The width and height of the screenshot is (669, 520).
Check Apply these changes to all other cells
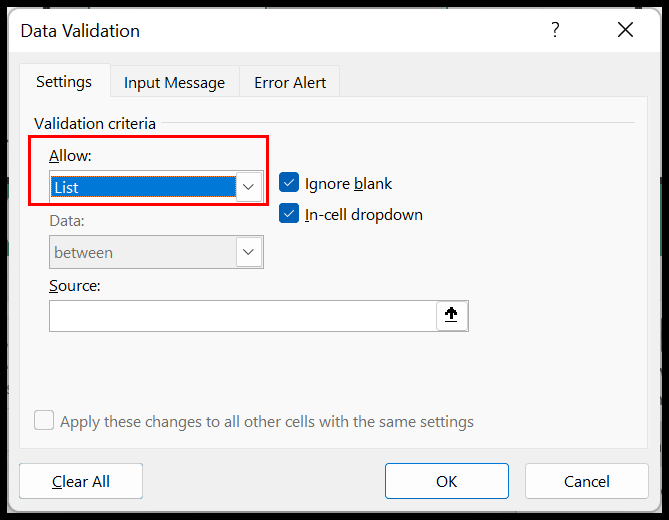coord(44,421)
